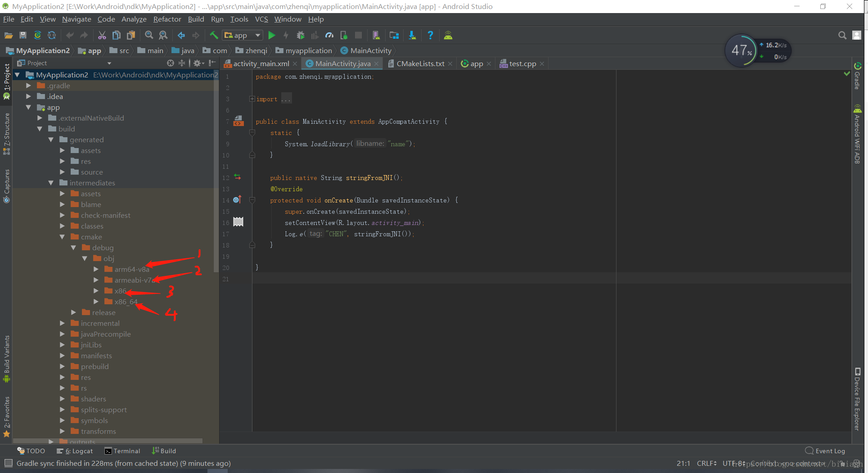Expand the x86_64 folder
Image resolution: width=868 pixels, height=473 pixels.
click(x=96, y=302)
